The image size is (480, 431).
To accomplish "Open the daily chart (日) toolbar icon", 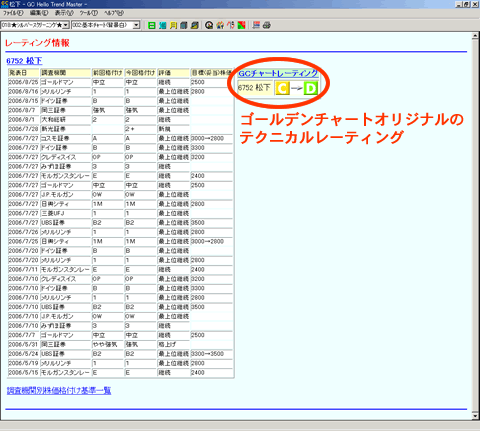I will (152, 25).
